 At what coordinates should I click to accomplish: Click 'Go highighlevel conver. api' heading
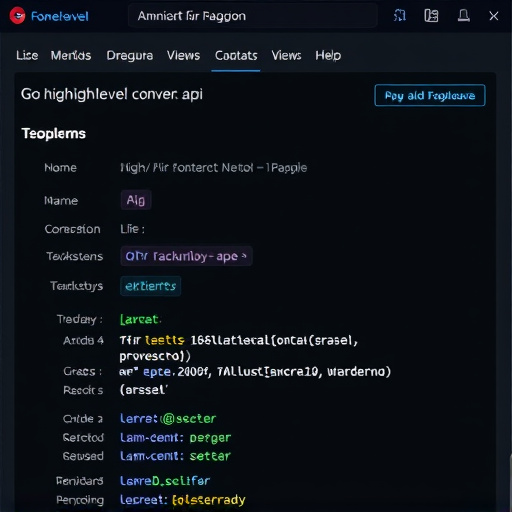[x=112, y=94]
